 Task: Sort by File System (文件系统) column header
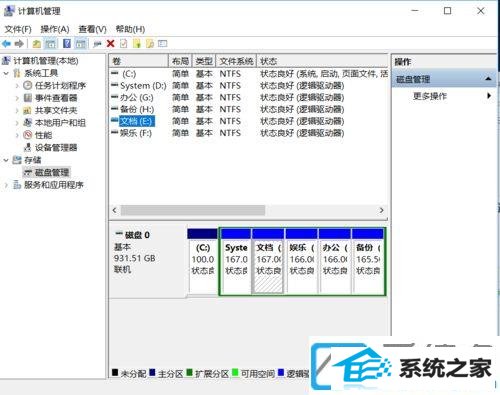point(236,61)
